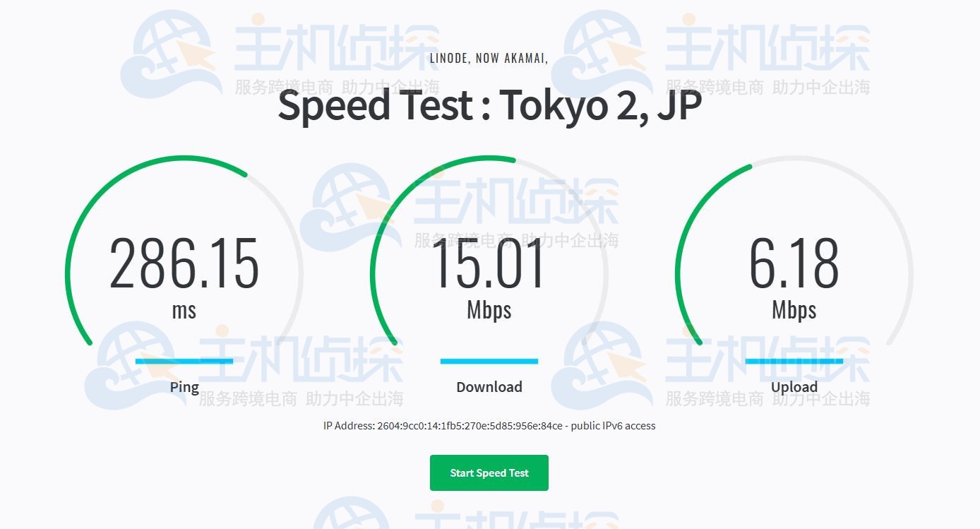Screen dimensions: 980x529
Task: Click the blue progress bar under Download
Action: pos(489,361)
